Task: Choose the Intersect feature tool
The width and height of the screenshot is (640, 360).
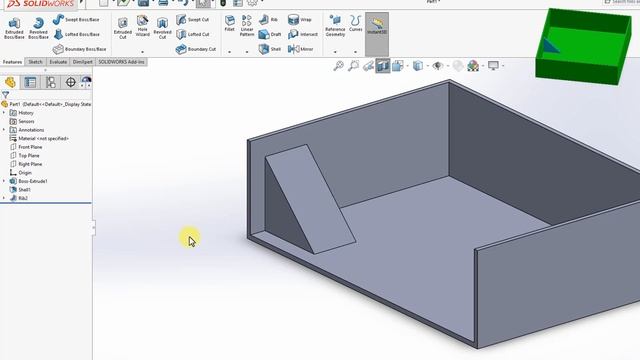Action: [302, 34]
